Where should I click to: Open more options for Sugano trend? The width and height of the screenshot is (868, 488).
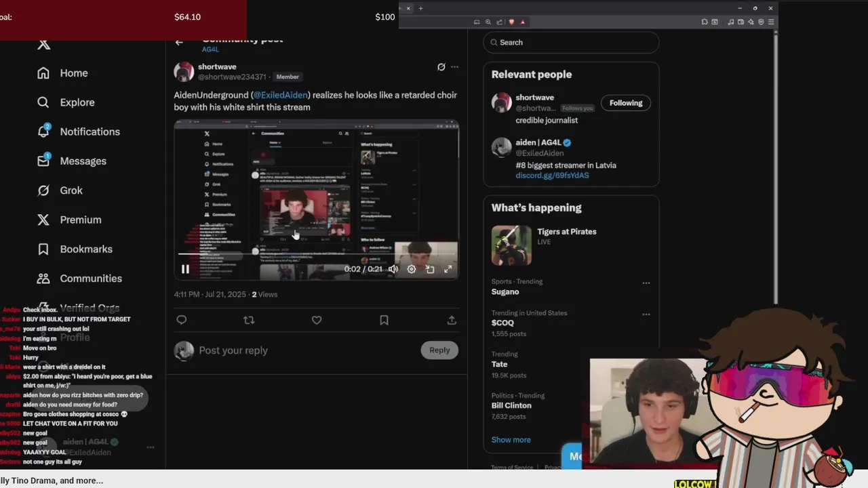(x=646, y=283)
